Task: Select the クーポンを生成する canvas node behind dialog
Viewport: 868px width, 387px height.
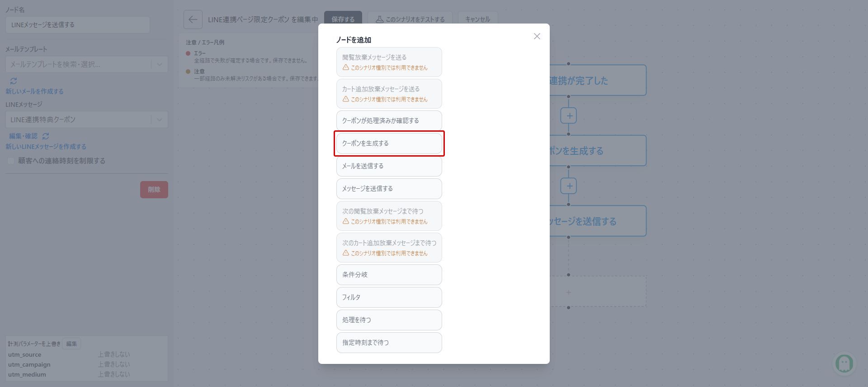Action: pyautogui.click(x=598, y=151)
